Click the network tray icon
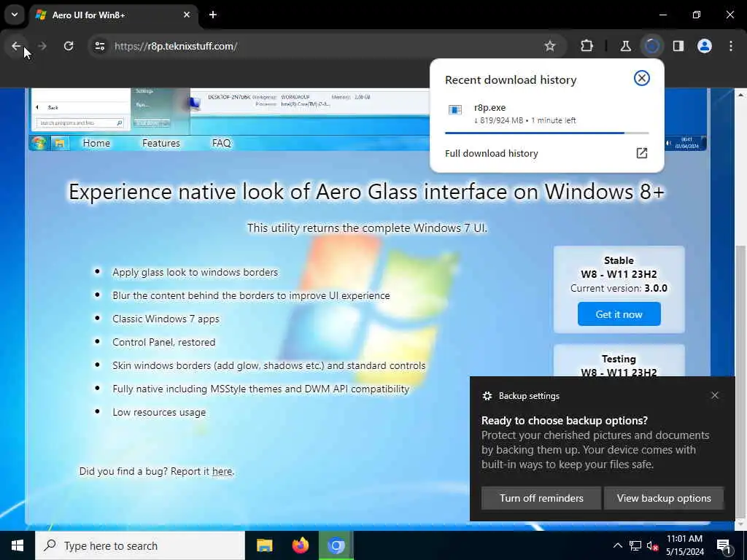Viewport: 747px width, 560px height. click(635, 545)
